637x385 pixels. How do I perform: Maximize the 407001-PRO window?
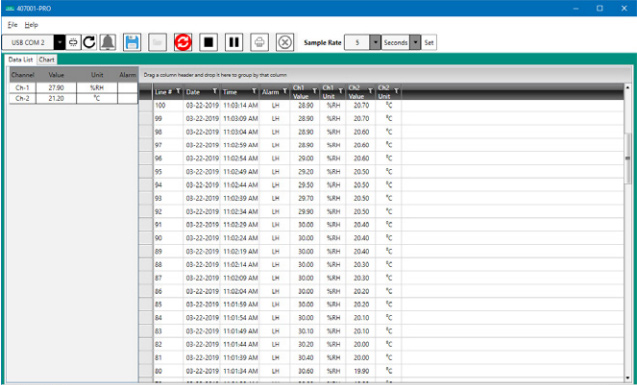600,8
